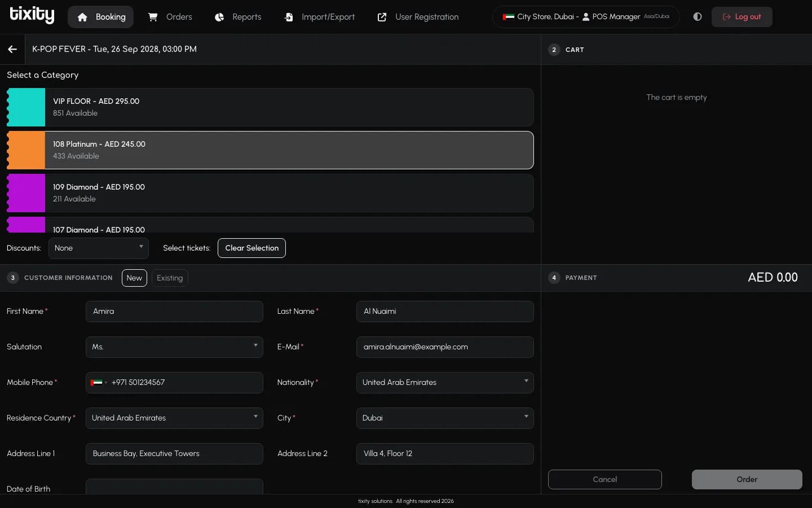
Task: Click the orange 108 Platinum color swatch
Action: click(x=26, y=150)
